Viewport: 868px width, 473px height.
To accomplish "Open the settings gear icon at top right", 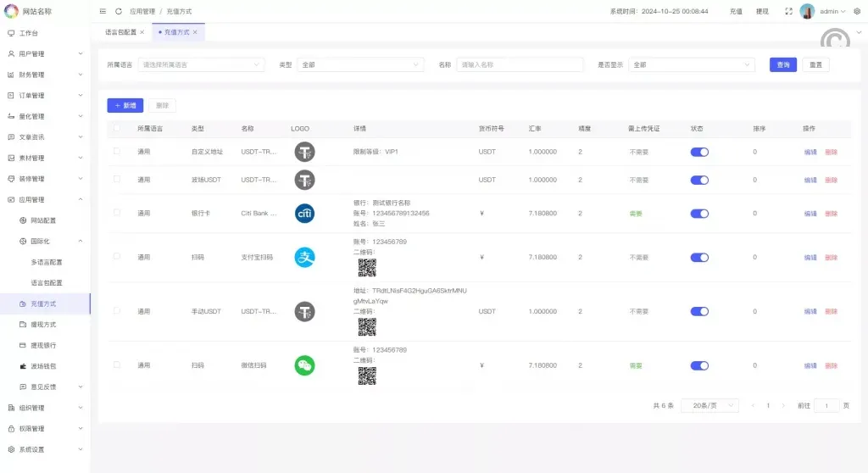I will click(x=856, y=12).
